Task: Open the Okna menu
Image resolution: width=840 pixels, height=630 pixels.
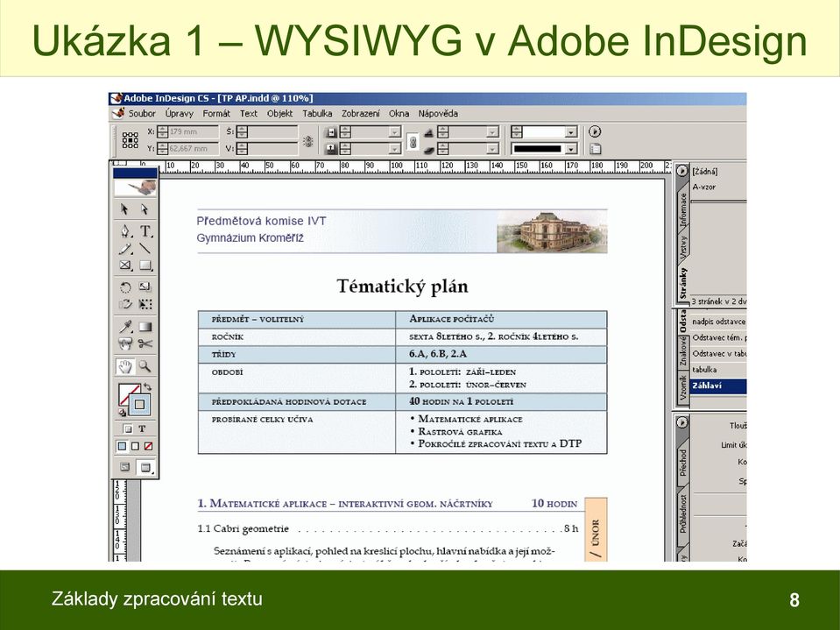Action: (x=399, y=114)
